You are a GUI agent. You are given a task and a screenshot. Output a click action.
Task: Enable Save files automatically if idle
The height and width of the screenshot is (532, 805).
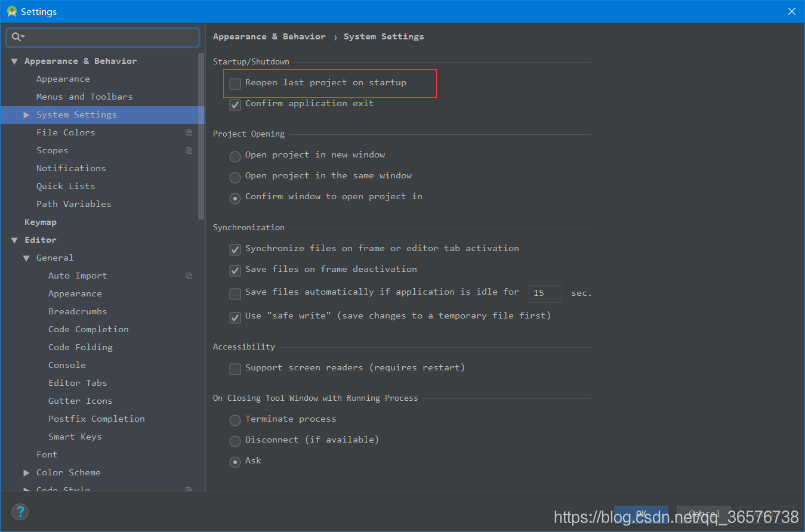tap(235, 293)
